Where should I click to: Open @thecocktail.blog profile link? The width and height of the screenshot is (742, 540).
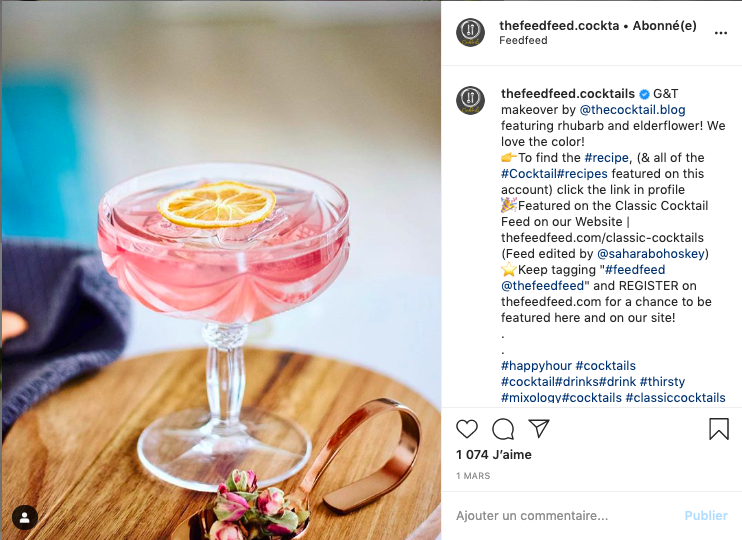click(632, 110)
